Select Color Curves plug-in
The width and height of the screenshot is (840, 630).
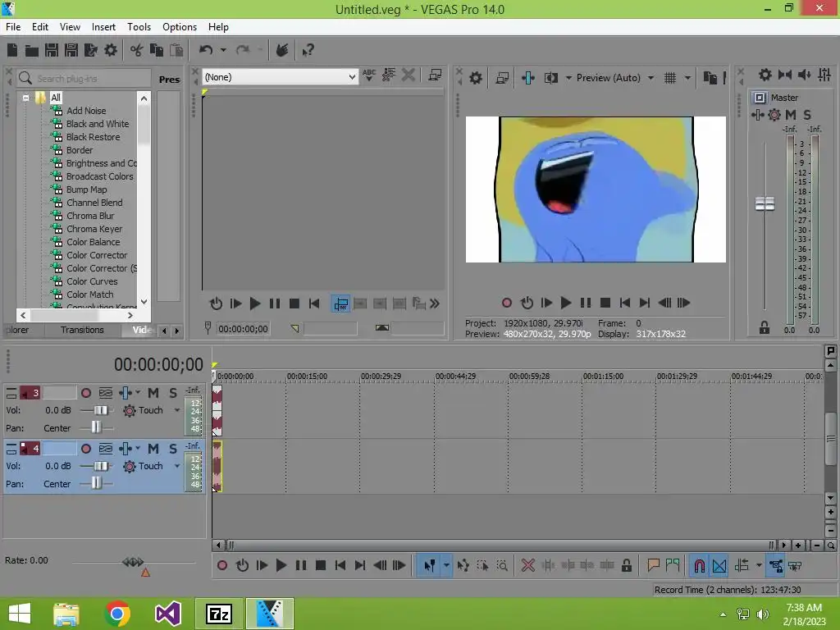point(92,281)
